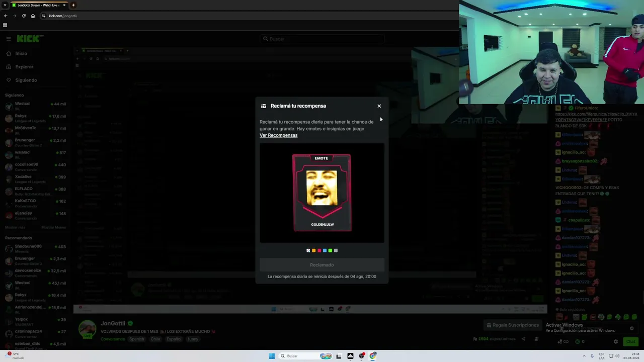The image size is (644, 362).
Task: Open catalinapaz24 recommended channel
Action: pyautogui.click(x=36, y=333)
